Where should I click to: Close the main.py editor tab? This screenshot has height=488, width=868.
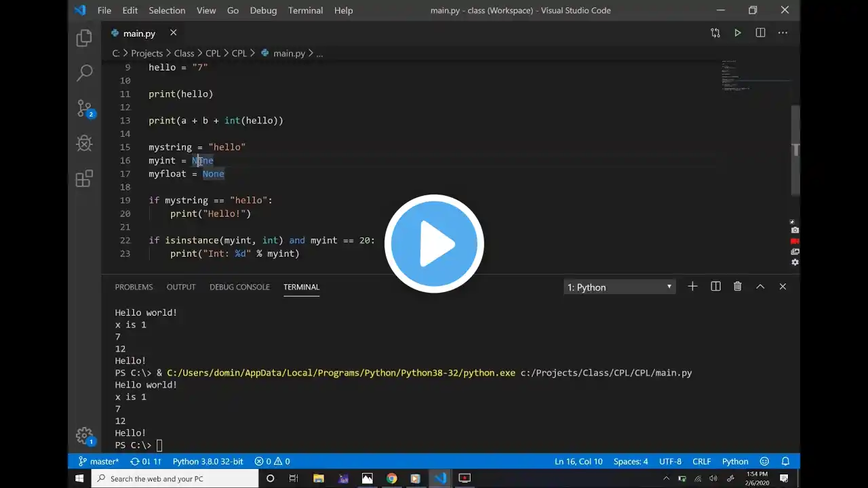[173, 33]
